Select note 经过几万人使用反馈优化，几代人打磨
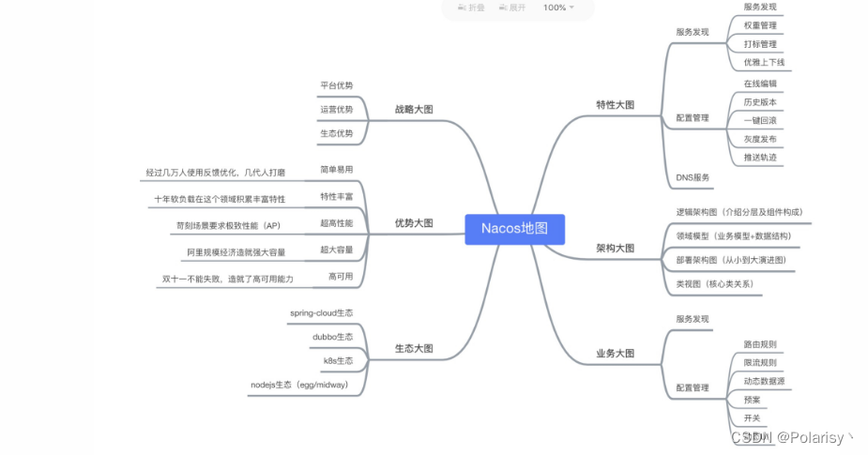 click(215, 173)
